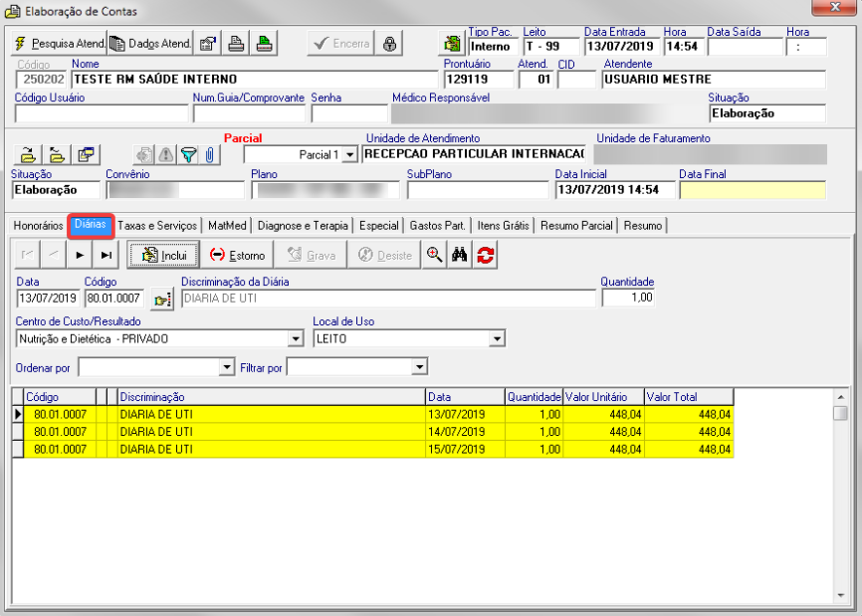Viewport: 862px width, 616px height.
Task: Select the row dated 14/07/2019
Action: [x=372, y=432]
